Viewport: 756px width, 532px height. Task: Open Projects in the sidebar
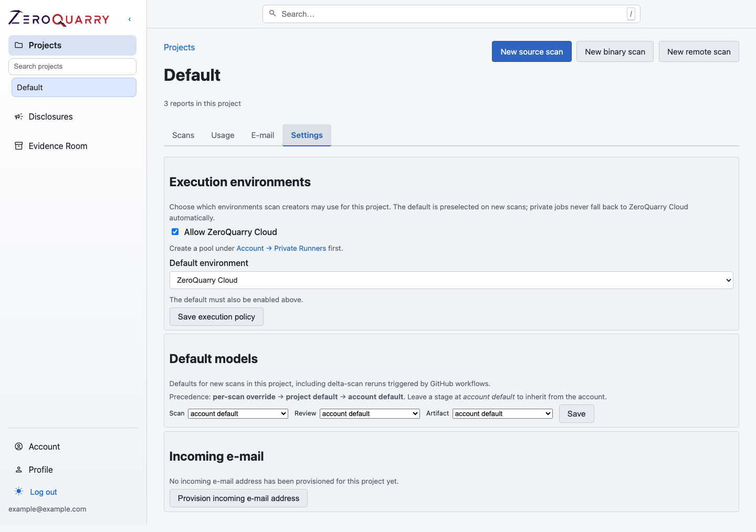click(x=72, y=45)
